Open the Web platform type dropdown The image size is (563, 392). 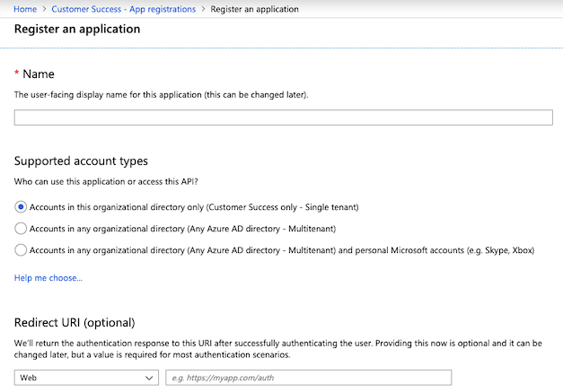tap(85, 378)
